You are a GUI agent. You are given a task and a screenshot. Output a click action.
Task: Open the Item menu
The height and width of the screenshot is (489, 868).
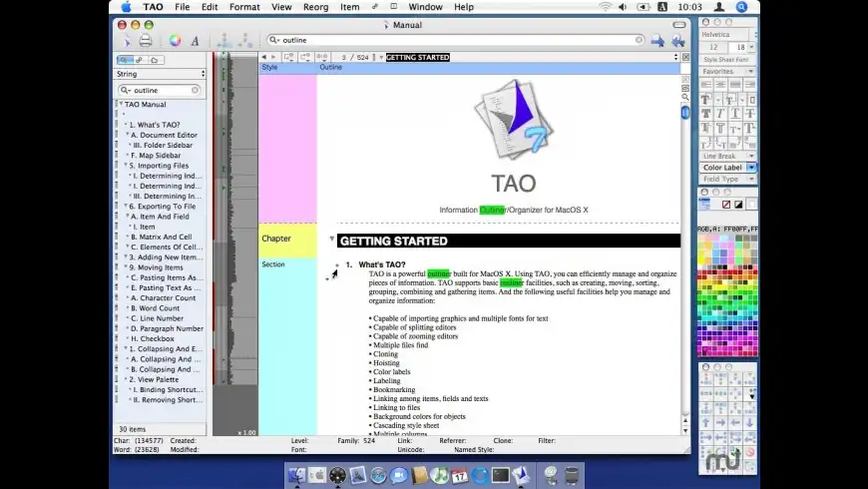pos(349,7)
